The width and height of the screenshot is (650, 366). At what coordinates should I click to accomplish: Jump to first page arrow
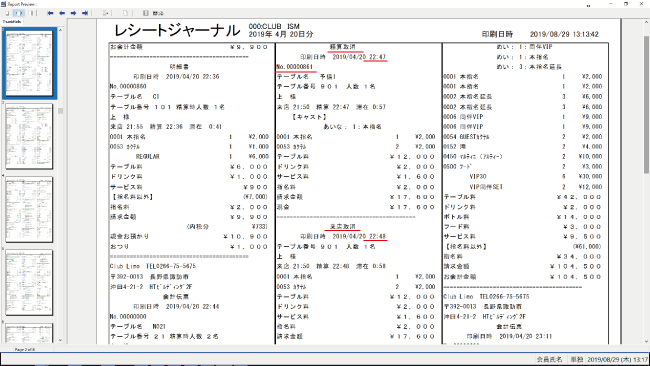coord(50,13)
